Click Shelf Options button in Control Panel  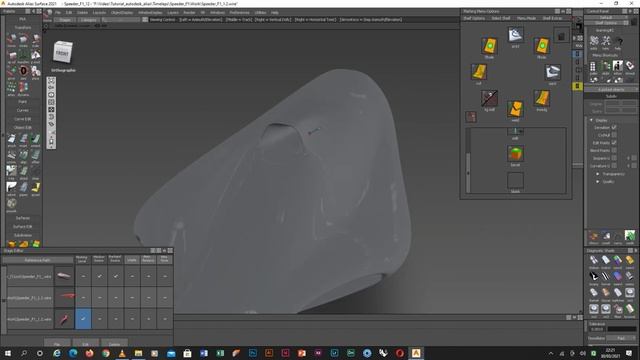[606, 23]
